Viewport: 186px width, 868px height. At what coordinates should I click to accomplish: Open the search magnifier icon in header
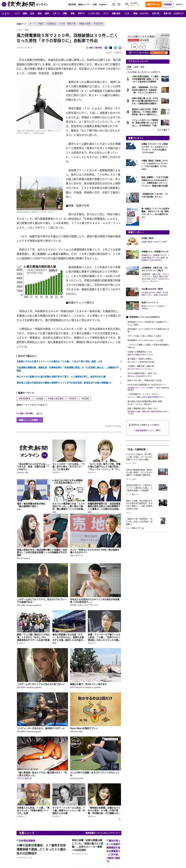click(114, 4)
